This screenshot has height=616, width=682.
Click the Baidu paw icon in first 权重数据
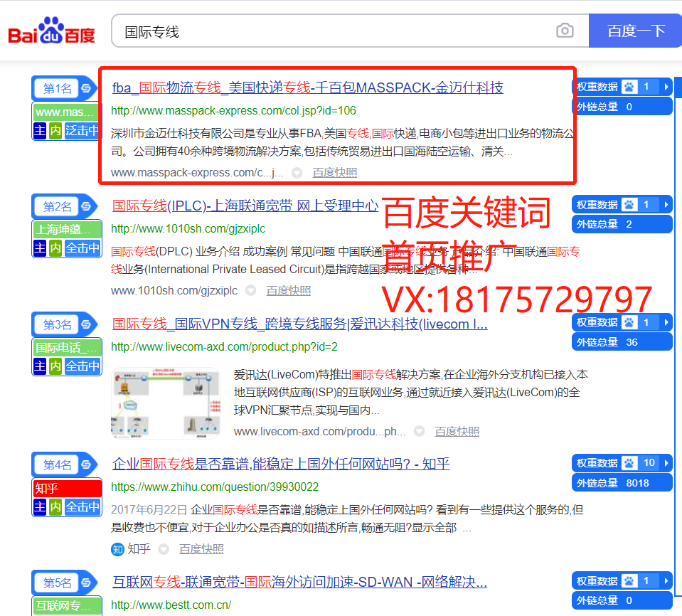[629, 87]
